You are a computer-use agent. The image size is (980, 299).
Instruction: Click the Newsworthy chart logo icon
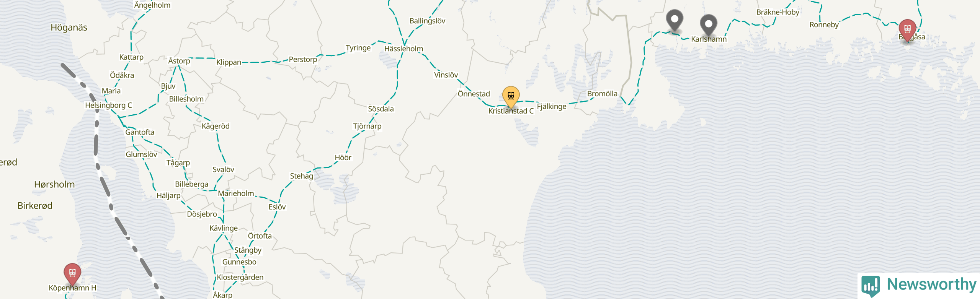(871, 286)
